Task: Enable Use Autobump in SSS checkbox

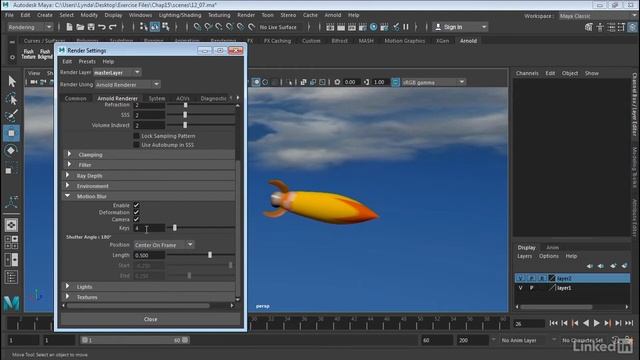Action: click(x=136, y=145)
